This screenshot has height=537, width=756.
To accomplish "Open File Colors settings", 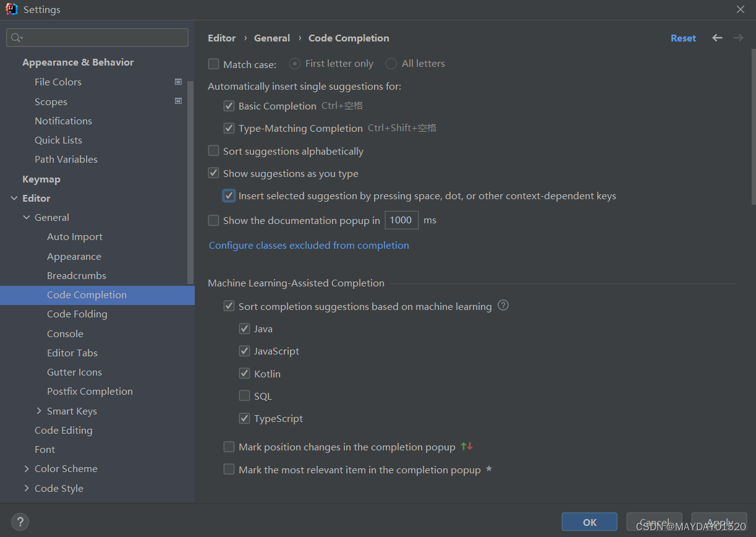I will [x=58, y=82].
